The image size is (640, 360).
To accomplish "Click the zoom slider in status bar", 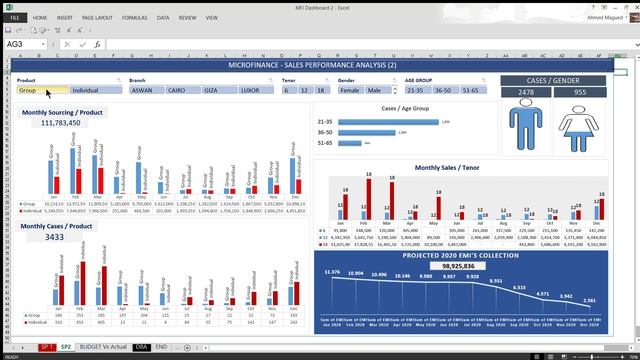I will pos(592,357).
